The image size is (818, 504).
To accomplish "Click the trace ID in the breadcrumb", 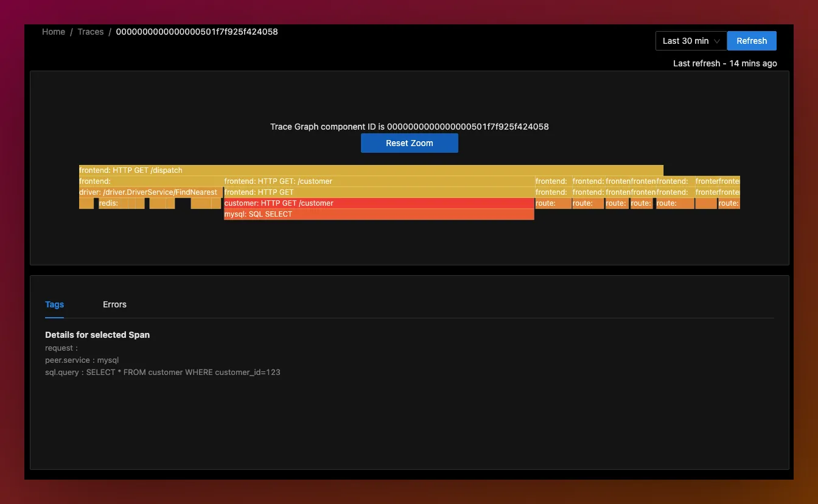I will [x=197, y=32].
